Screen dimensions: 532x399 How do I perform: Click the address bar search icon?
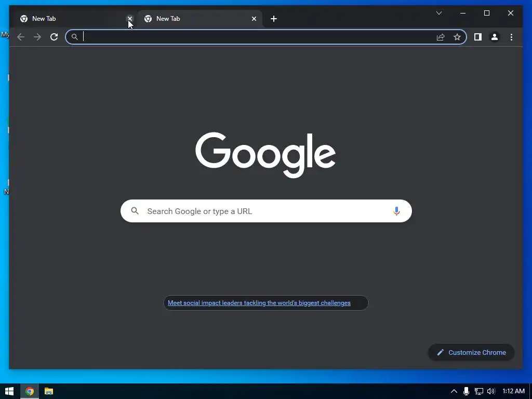75,37
